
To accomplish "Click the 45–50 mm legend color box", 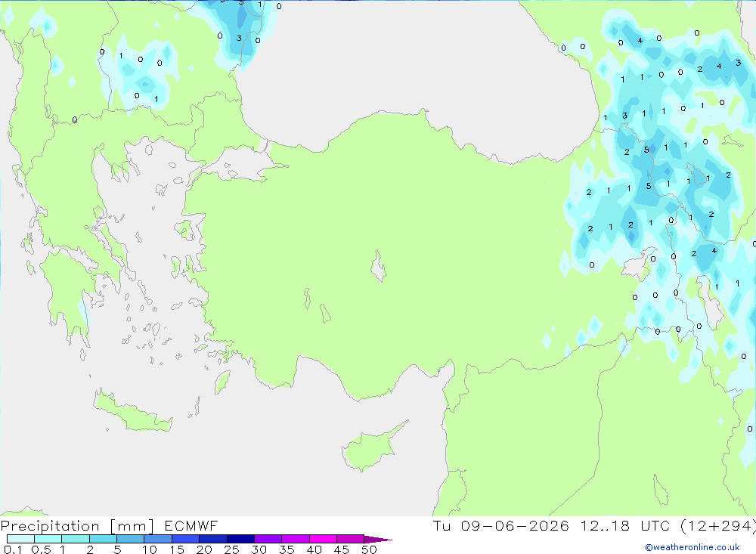I will coord(350,539).
